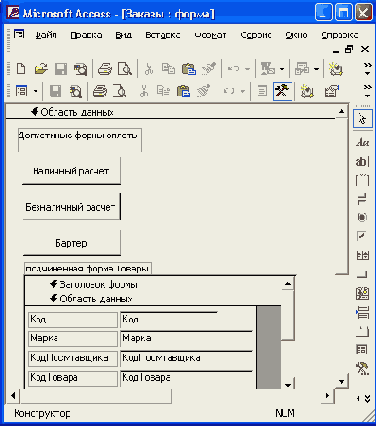The width and height of the screenshot is (376, 426).
Task: Toggle the Toolbox button in second toolbar row
Action: (282, 91)
